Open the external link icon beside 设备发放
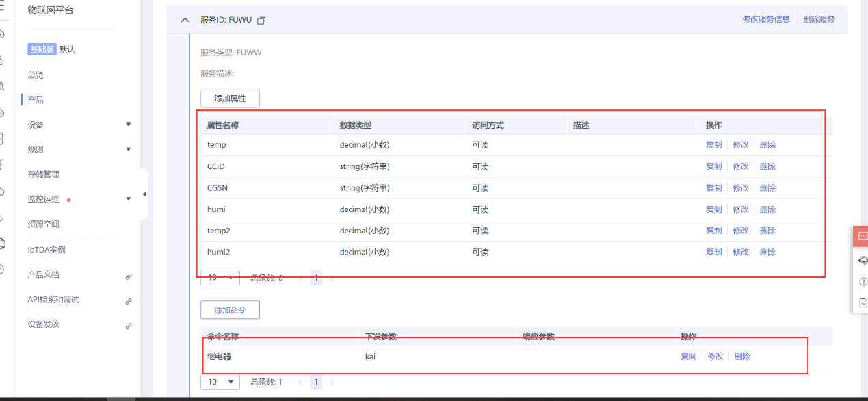This screenshot has width=868, height=401. [x=129, y=326]
